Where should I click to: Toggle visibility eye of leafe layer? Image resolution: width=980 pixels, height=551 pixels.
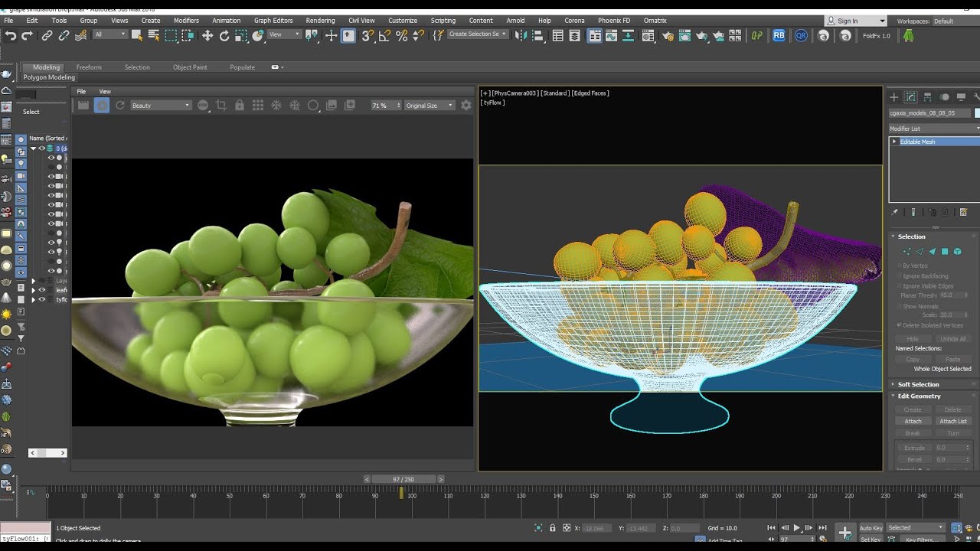click(42, 290)
